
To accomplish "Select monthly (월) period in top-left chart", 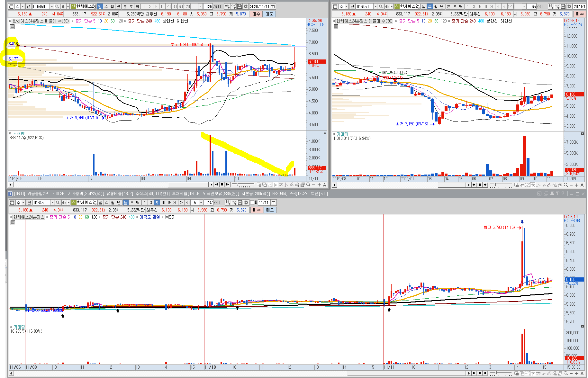I will tap(112, 6).
